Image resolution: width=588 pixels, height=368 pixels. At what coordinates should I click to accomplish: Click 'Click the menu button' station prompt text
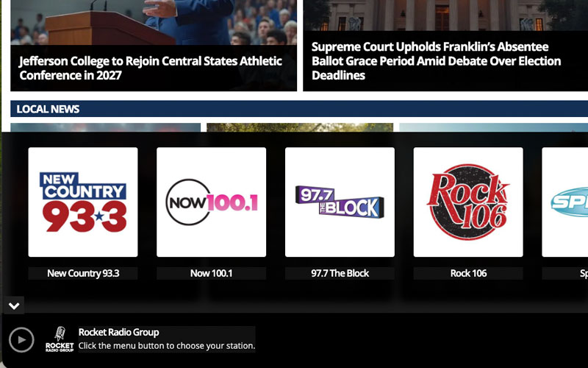pyautogui.click(x=167, y=345)
